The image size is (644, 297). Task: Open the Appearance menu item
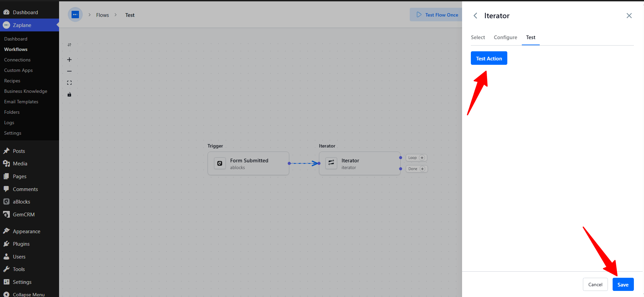29,231
